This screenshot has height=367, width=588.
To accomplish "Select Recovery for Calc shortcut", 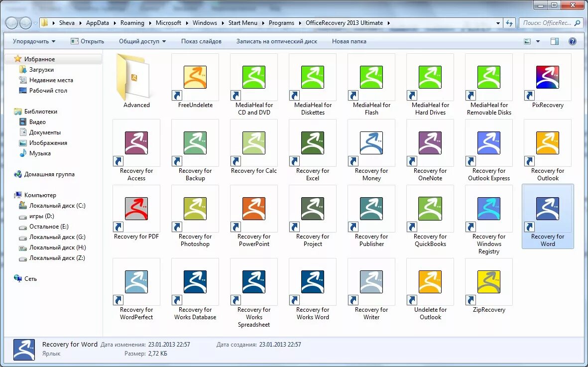I will [x=254, y=147].
